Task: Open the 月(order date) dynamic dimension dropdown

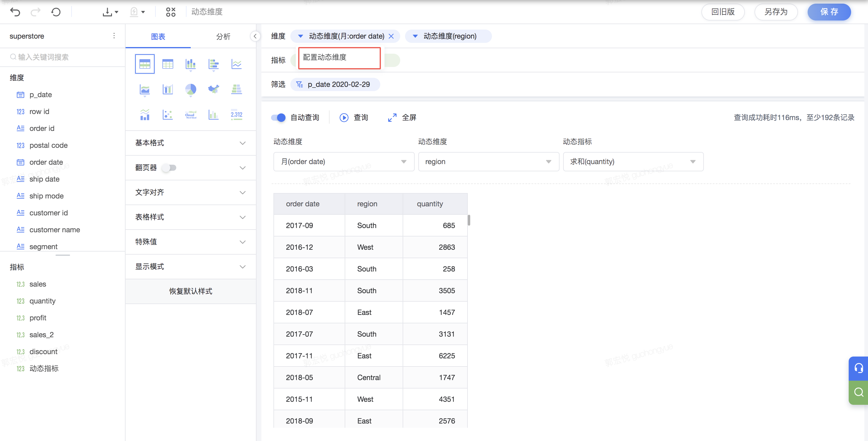Action: [344, 162]
